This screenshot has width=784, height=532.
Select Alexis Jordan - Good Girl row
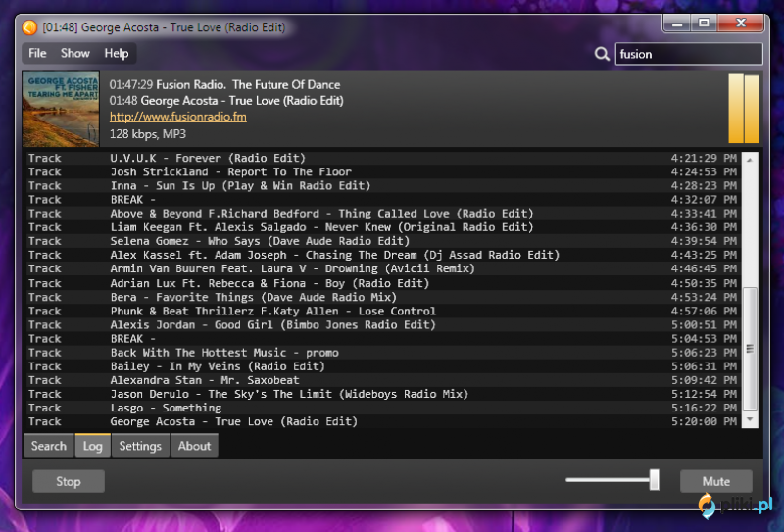click(x=383, y=325)
